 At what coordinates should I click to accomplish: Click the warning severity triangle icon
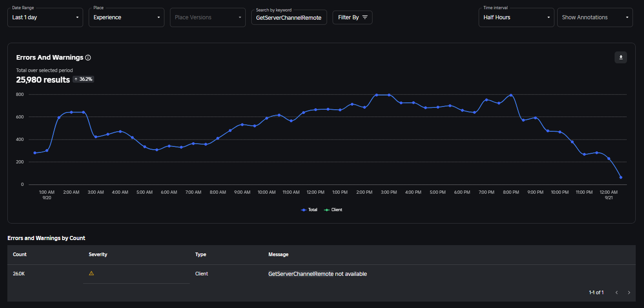[91, 274]
